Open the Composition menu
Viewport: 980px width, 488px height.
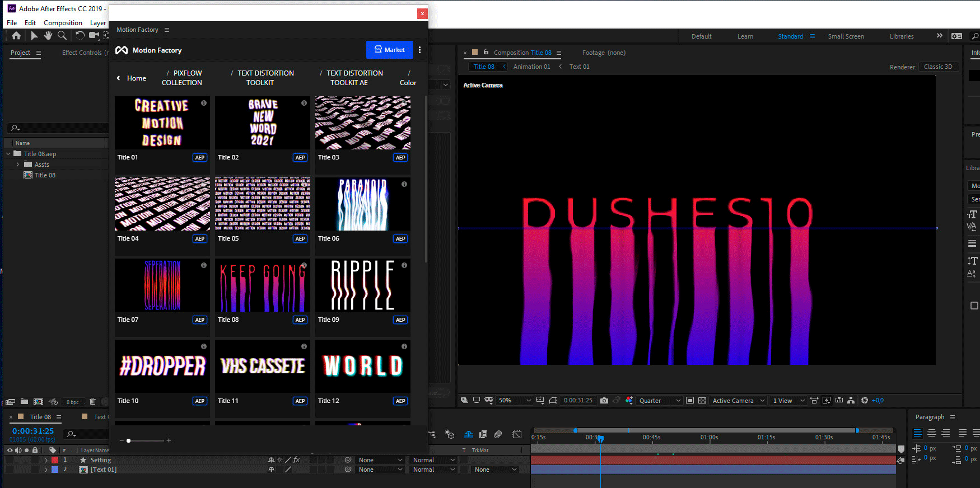coord(63,23)
